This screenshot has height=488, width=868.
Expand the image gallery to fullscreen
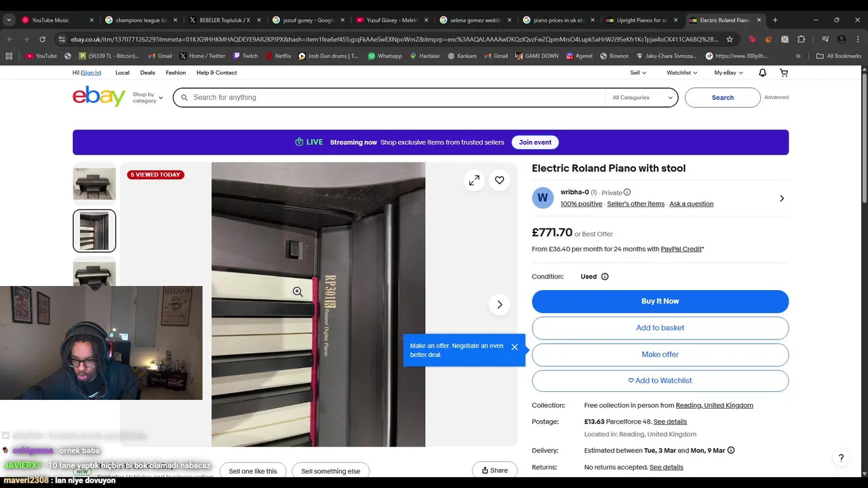coord(474,180)
